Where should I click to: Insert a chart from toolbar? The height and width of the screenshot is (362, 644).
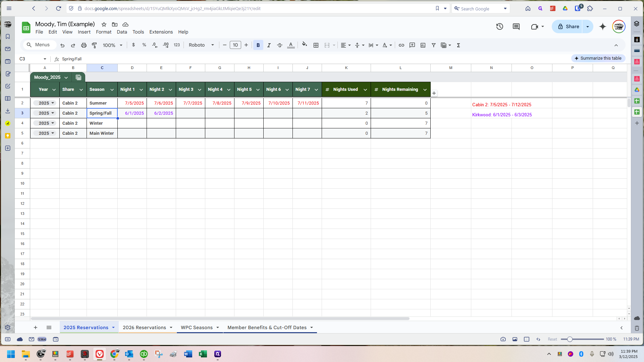(x=423, y=45)
